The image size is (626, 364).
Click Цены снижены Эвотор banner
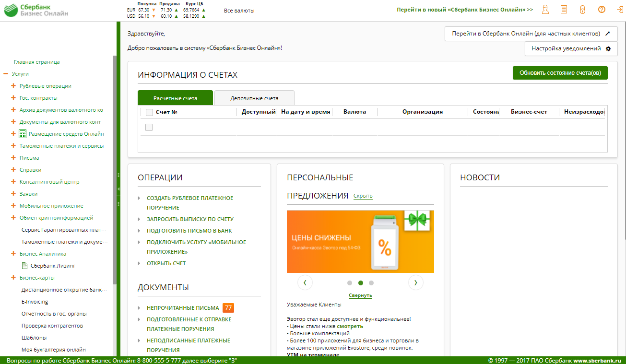(360, 242)
